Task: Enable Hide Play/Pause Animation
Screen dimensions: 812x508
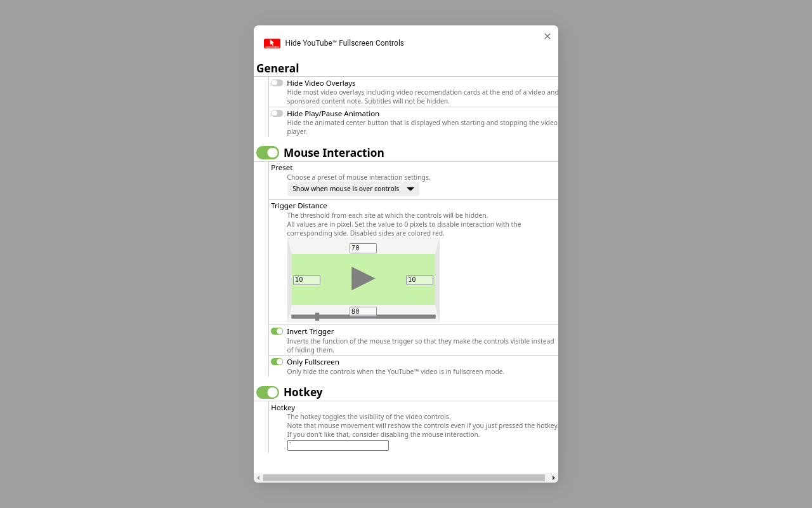Action: [x=277, y=113]
